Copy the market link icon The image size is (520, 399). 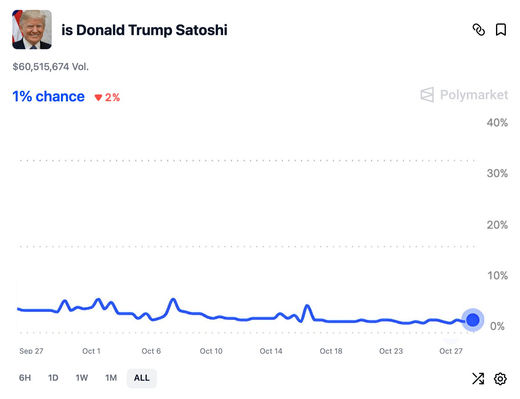coord(479,30)
